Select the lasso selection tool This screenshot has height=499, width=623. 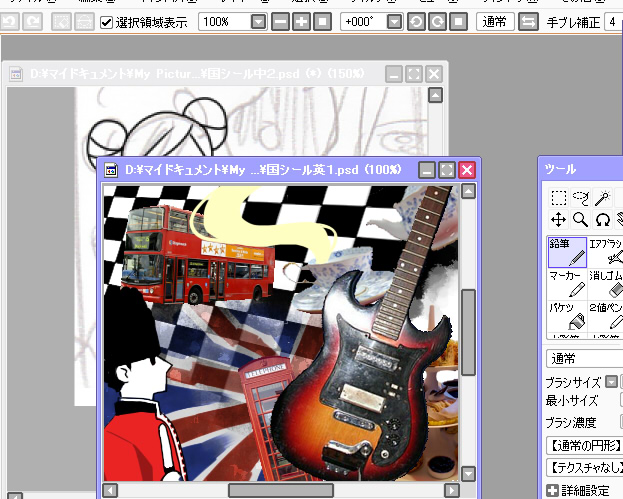580,197
